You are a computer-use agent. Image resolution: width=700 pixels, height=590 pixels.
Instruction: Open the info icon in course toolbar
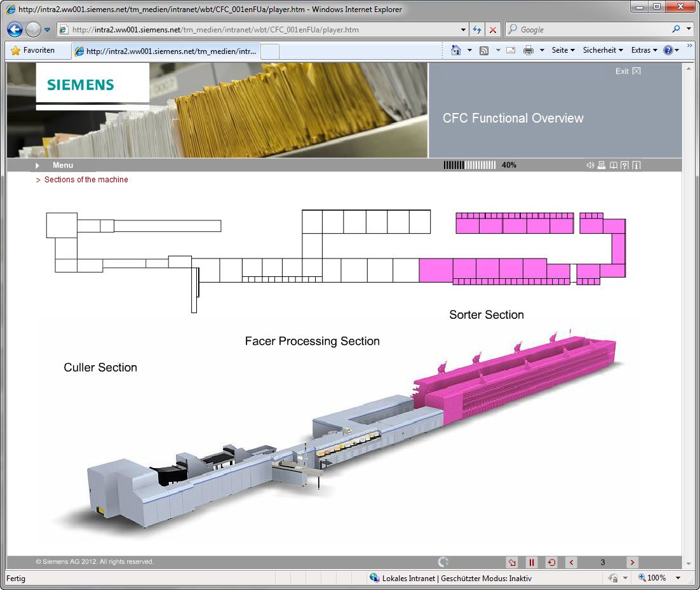(636, 165)
